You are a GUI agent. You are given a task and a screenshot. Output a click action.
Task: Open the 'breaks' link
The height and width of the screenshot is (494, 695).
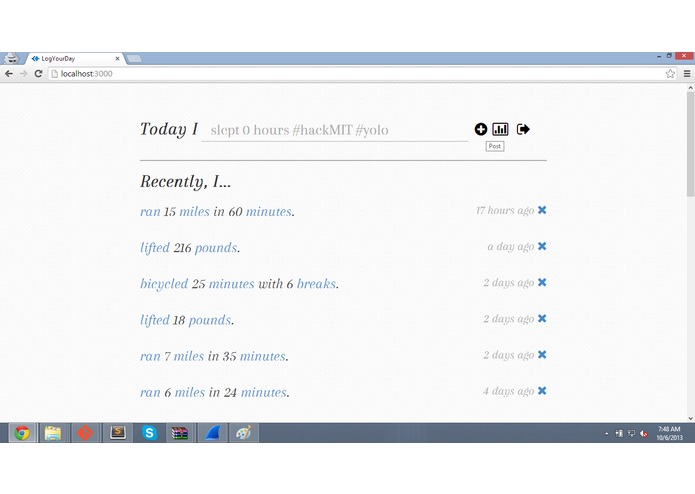point(316,284)
